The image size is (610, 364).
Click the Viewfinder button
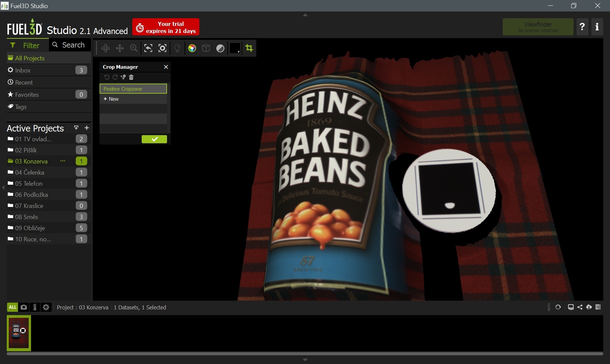[x=538, y=27]
